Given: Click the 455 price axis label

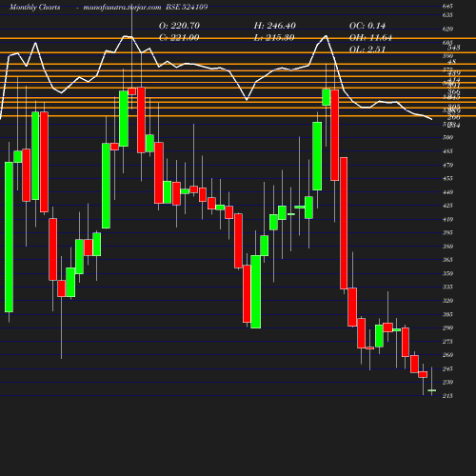Looking at the screenshot, I should point(447,178).
